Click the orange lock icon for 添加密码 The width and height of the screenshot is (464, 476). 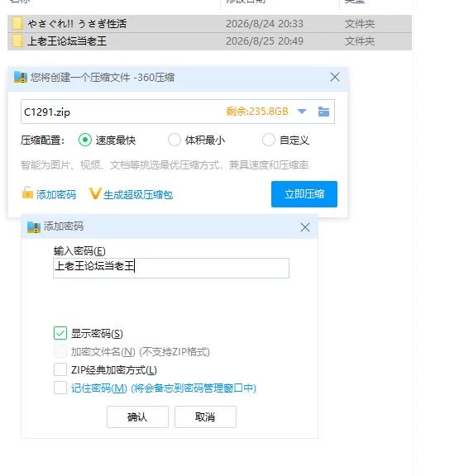pos(27,193)
